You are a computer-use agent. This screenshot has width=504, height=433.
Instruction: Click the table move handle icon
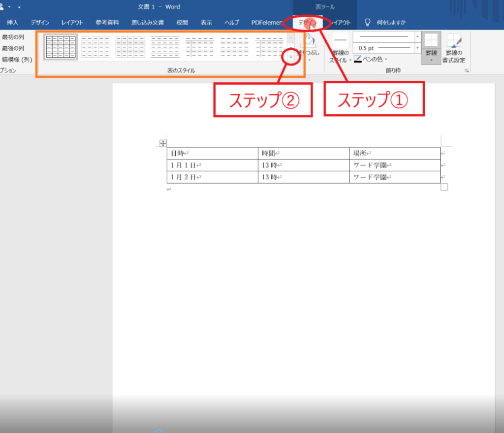162,143
